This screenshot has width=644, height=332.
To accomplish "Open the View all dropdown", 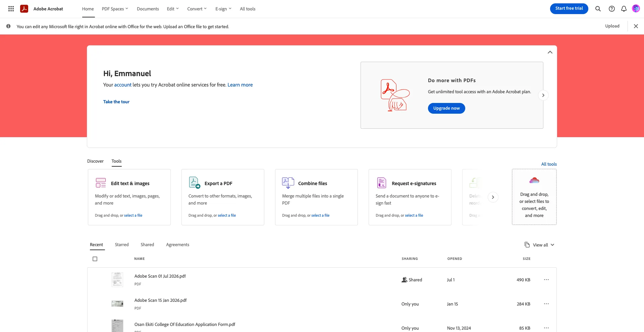I will pos(544,245).
